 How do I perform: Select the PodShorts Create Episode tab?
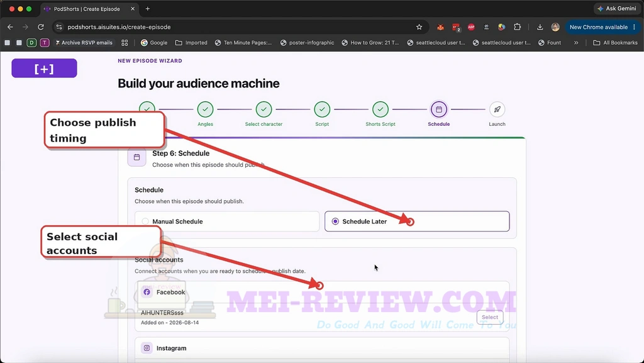point(90,9)
